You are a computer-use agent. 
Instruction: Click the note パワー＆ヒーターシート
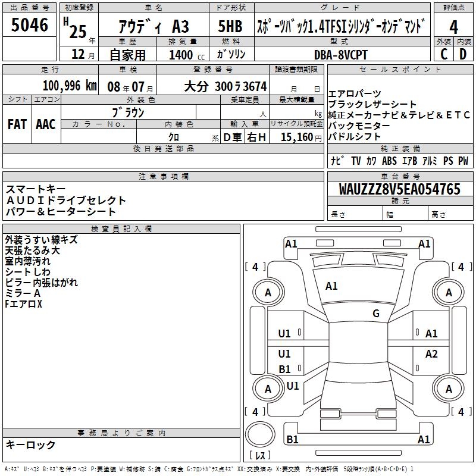pos(61,212)
